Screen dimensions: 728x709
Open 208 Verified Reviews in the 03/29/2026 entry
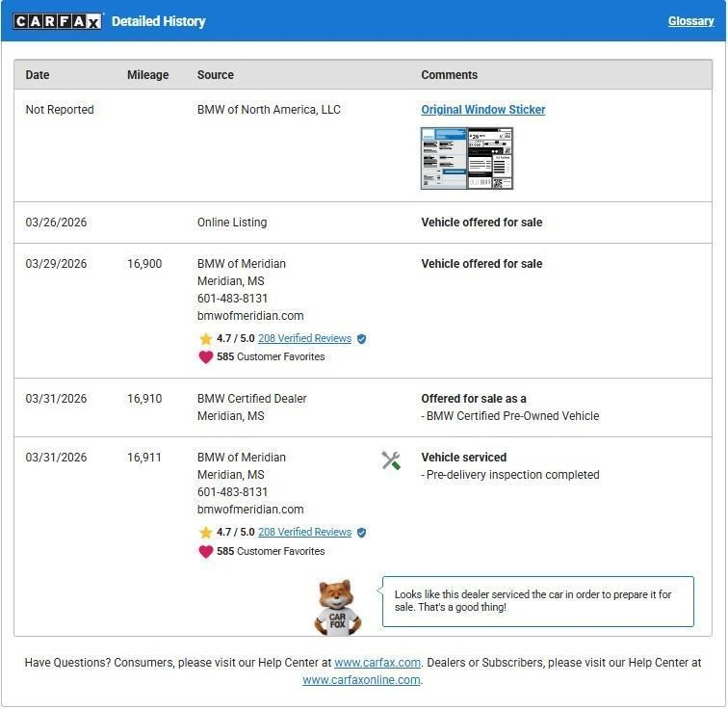(x=304, y=339)
